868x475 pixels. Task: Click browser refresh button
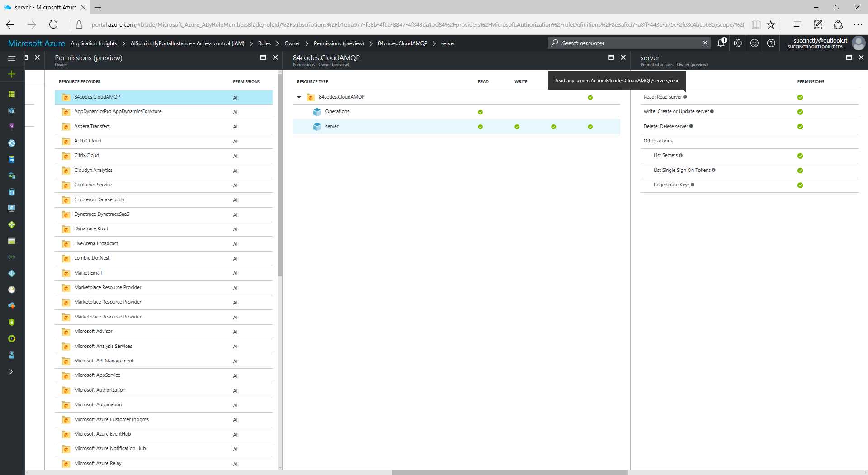coord(53,24)
